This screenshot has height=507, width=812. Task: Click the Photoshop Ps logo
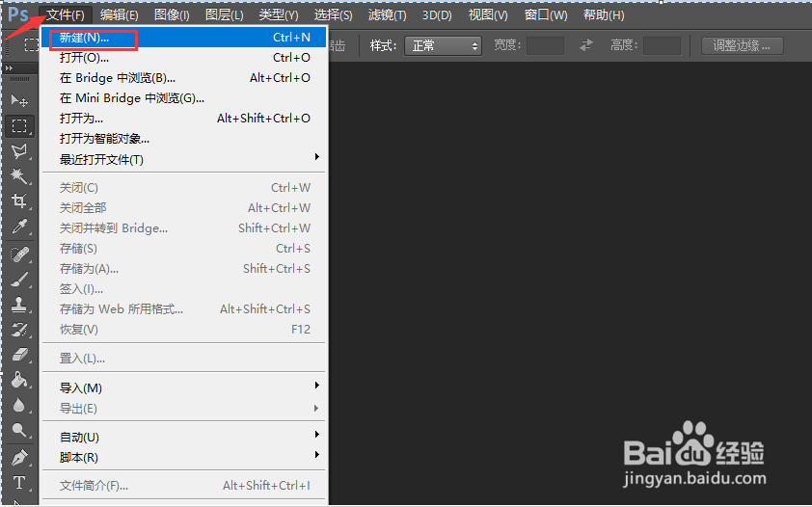(18, 14)
